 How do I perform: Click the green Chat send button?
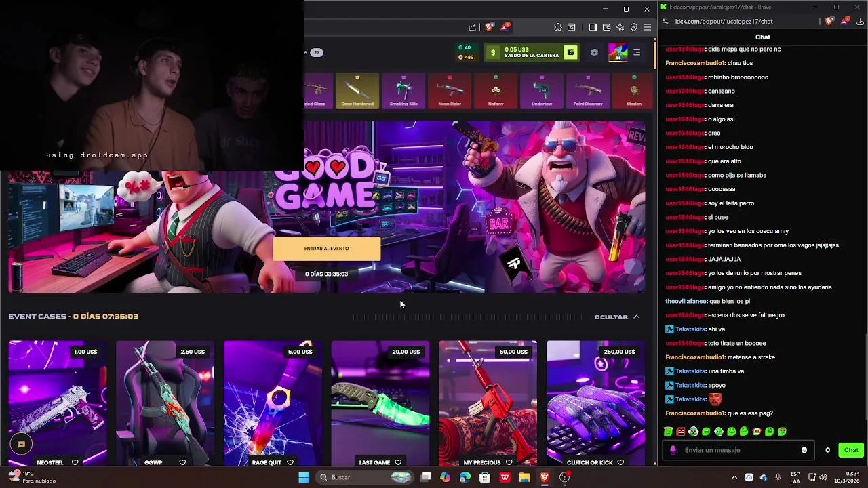(x=851, y=450)
